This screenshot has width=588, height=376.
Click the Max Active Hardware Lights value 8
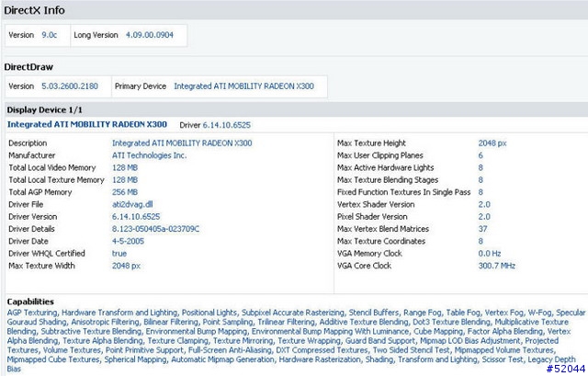tap(481, 167)
